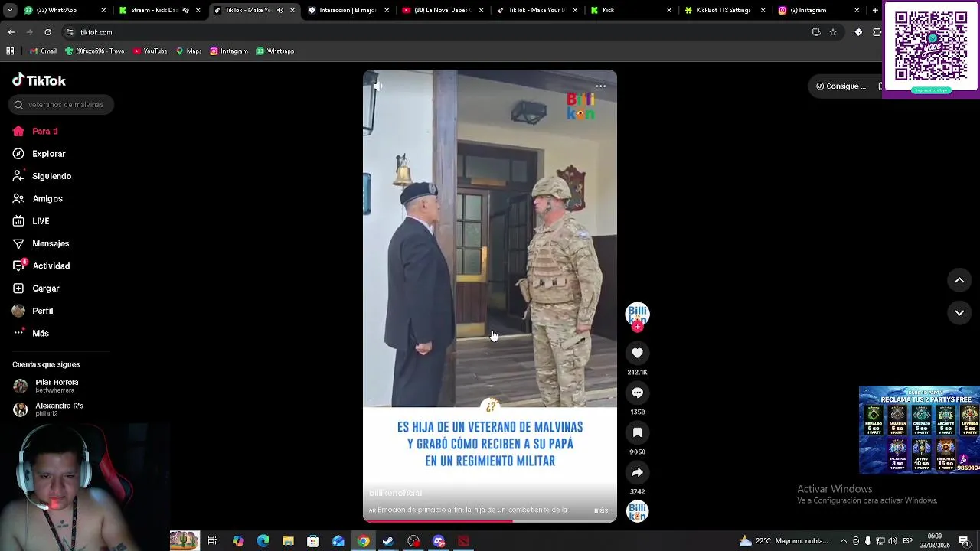Open Task View in the taskbar

pos(213,541)
